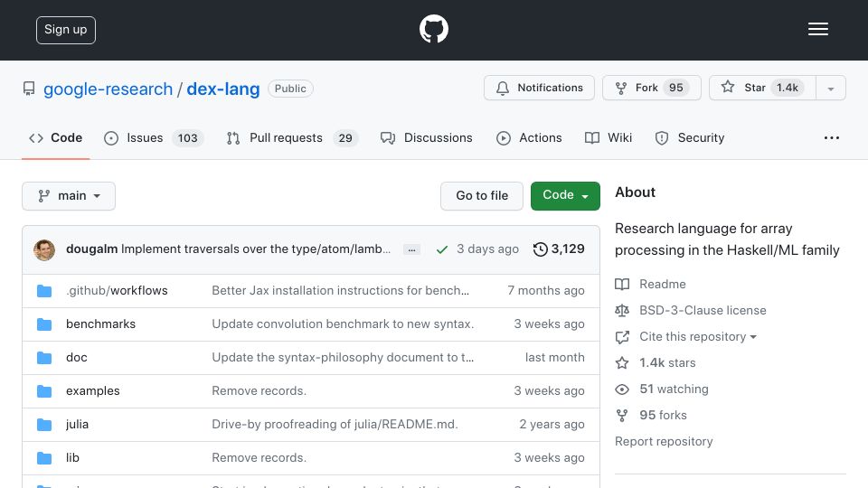Click the Go to file button
This screenshot has width=868, height=488.
point(482,196)
